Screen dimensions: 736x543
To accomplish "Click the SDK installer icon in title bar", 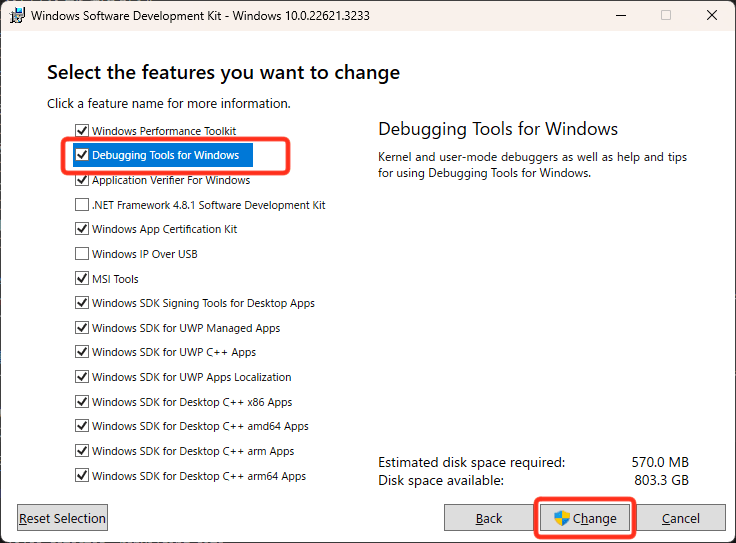I will [17, 15].
